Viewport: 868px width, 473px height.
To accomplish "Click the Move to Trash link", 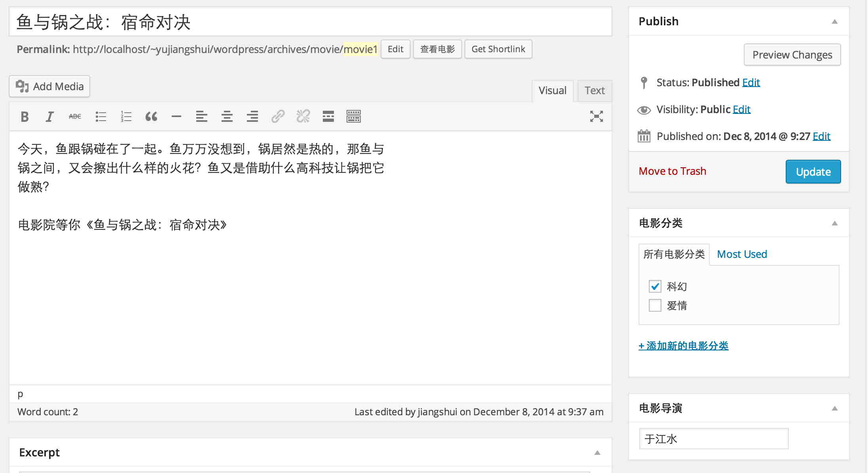I will [672, 171].
